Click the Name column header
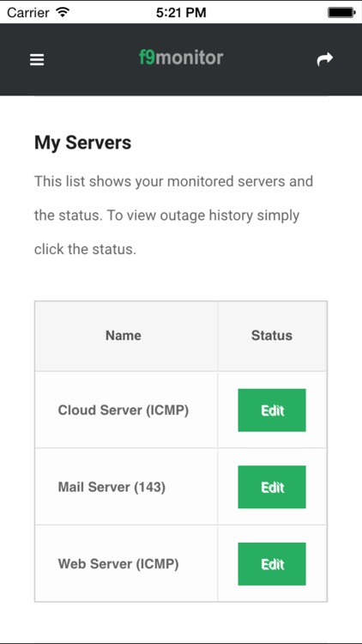 point(124,336)
